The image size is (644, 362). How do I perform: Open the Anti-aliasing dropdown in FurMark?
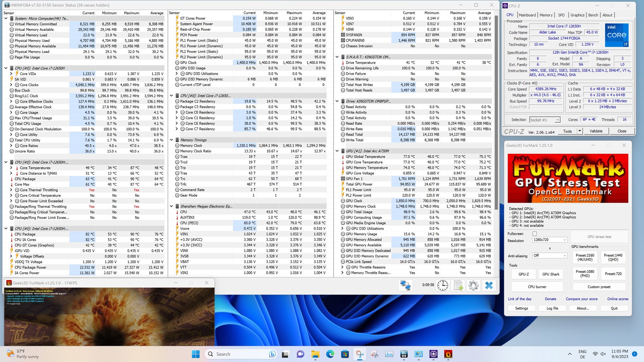coord(549,255)
